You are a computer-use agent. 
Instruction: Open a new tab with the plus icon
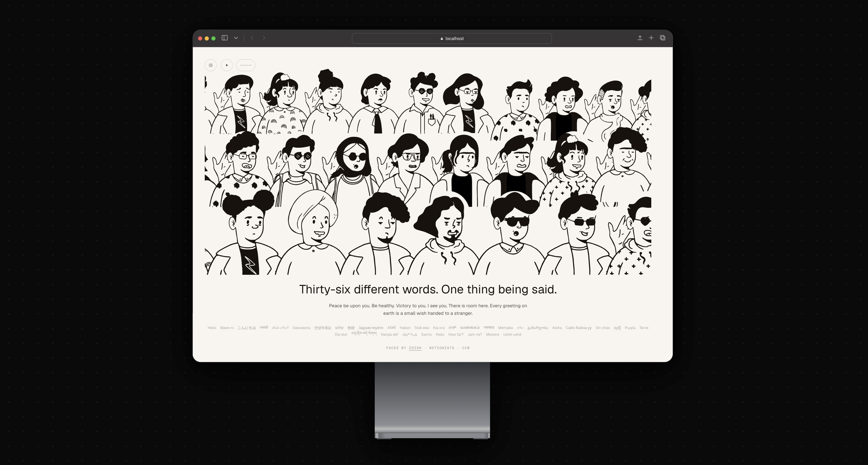(651, 38)
